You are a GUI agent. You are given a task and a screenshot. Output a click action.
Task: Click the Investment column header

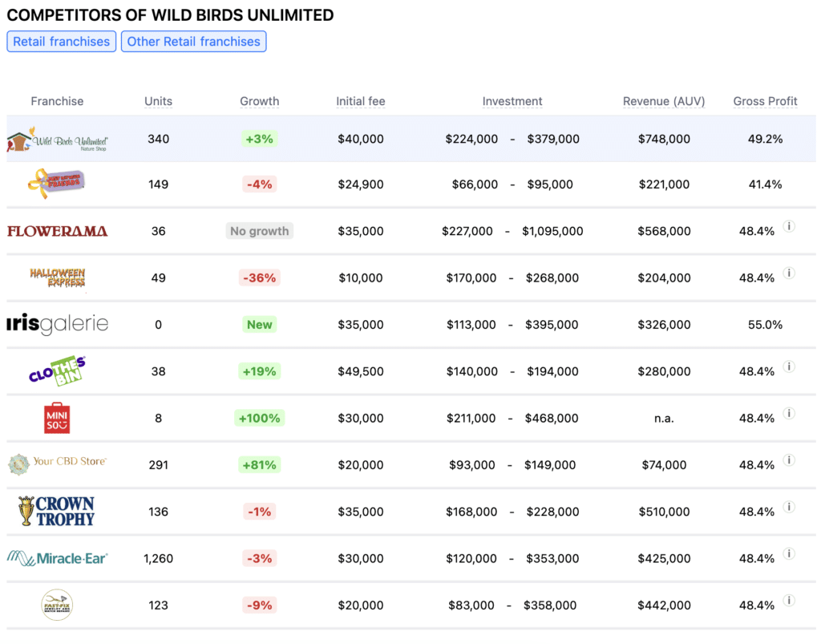click(x=512, y=101)
